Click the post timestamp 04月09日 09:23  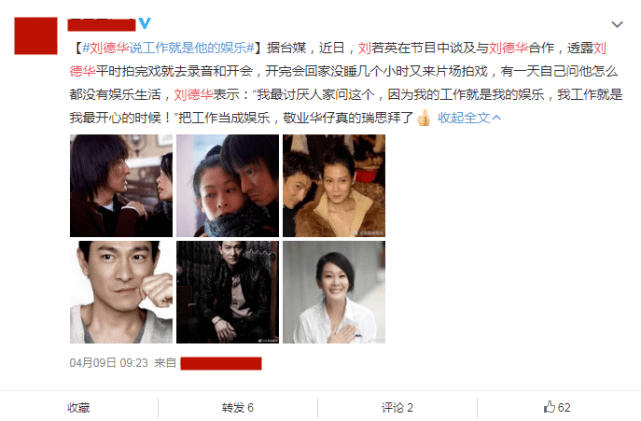109,363
